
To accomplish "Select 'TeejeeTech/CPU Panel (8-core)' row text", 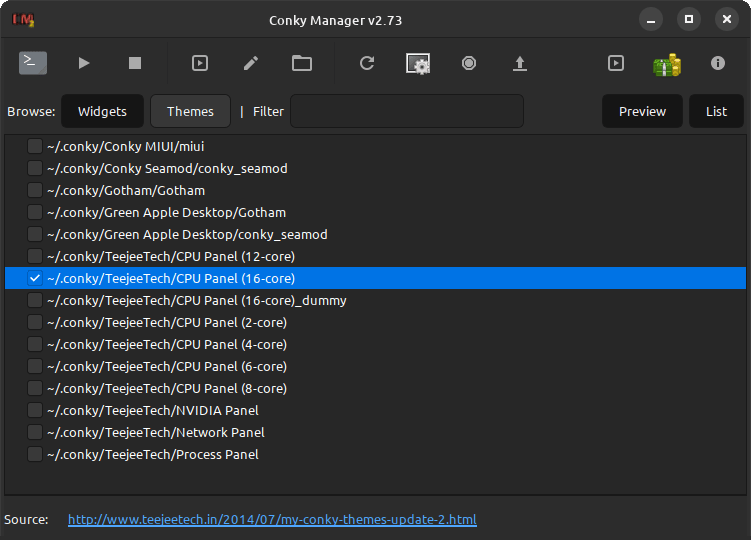I will click(167, 389).
